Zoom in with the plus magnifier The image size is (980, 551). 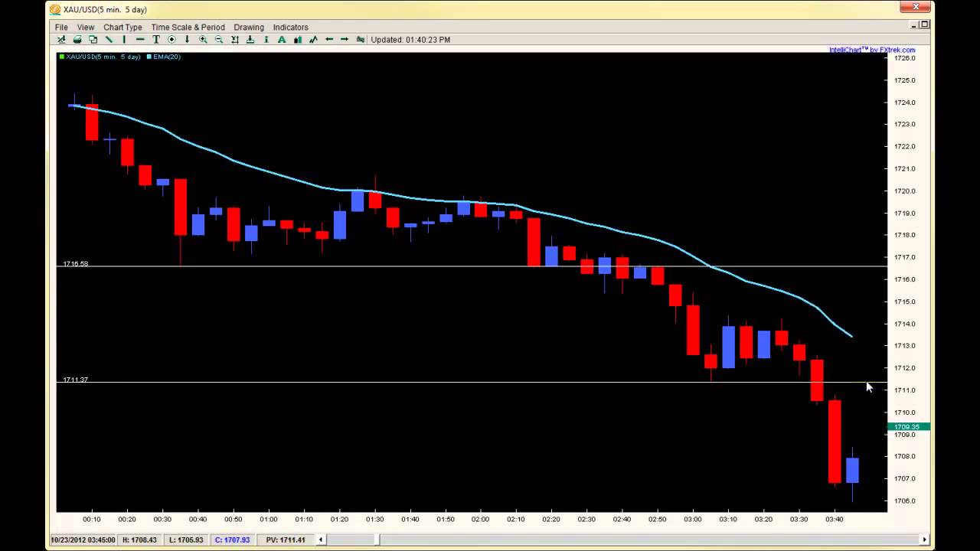coord(203,40)
